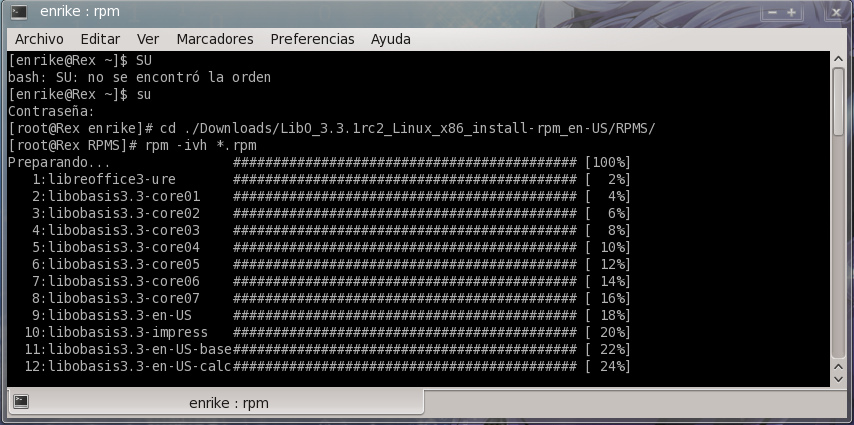Click the 'Preparando...' line text
Viewport: 854px width, 425px height.
(x=59, y=162)
